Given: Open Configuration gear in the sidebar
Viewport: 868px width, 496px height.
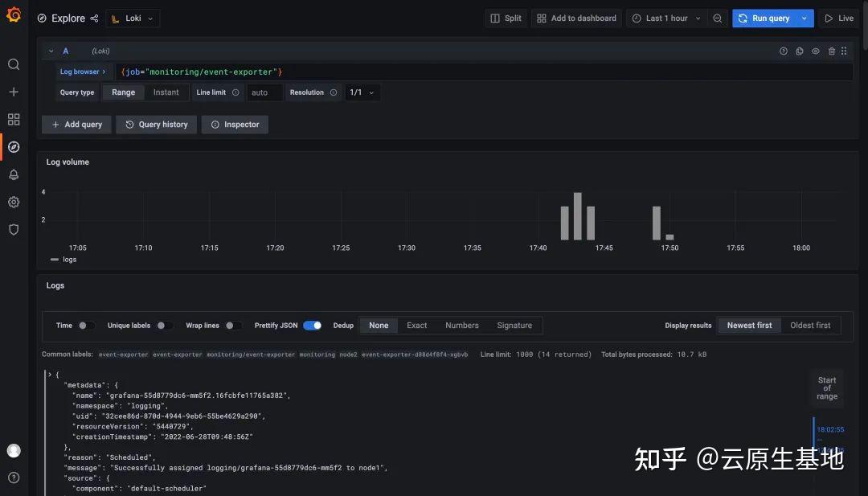Looking at the screenshot, I should point(13,202).
